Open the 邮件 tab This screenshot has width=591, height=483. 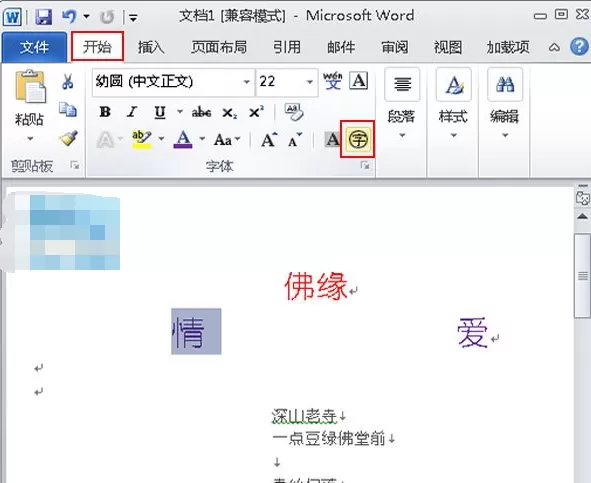click(x=341, y=48)
